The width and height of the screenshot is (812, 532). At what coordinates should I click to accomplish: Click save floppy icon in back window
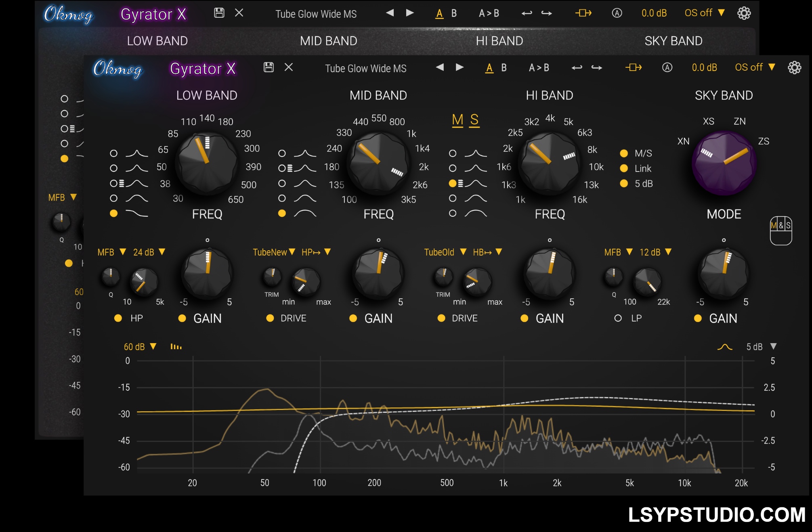[x=219, y=13]
